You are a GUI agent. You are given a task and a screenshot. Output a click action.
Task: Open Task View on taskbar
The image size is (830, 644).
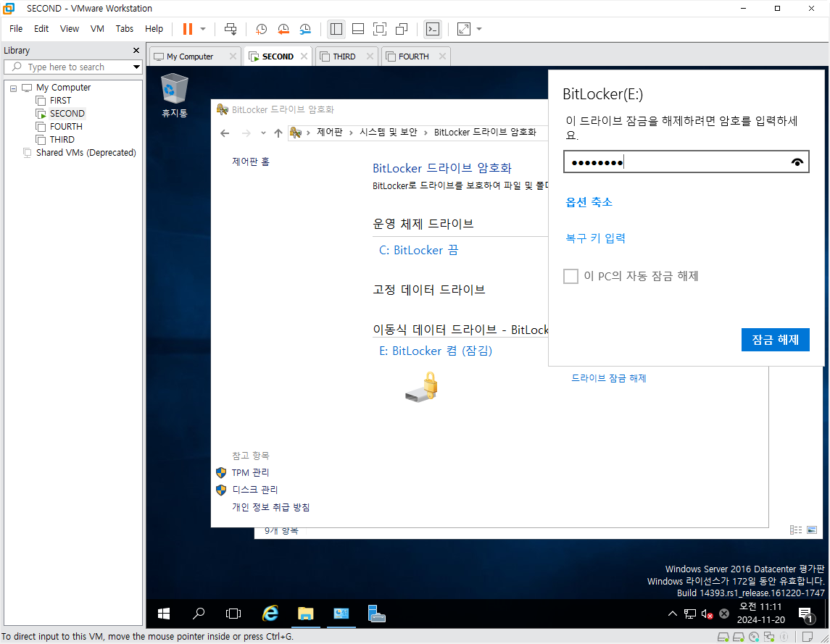pos(233,614)
